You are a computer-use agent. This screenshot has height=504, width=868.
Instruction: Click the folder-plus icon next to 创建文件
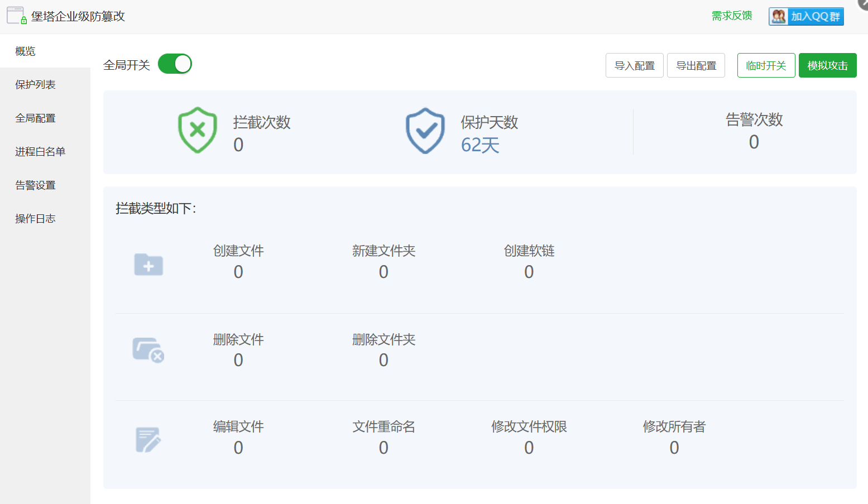(x=148, y=265)
